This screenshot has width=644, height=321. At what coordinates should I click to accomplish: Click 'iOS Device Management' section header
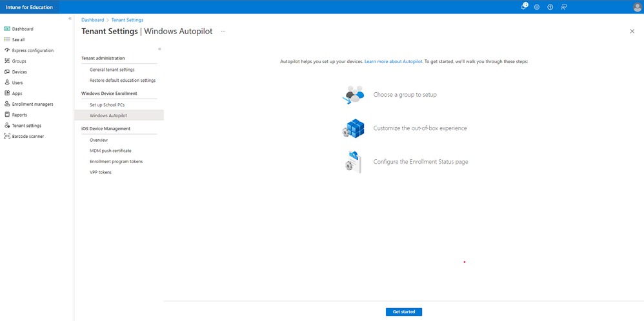(x=106, y=128)
